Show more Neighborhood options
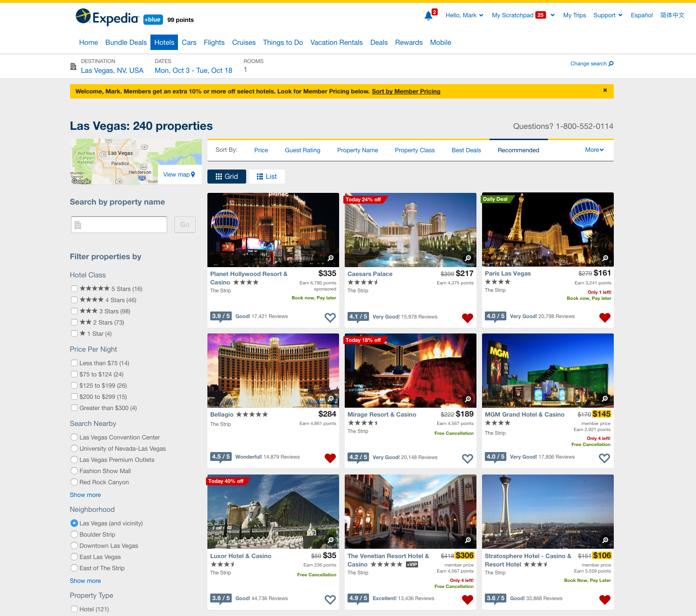 coord(85,581)
